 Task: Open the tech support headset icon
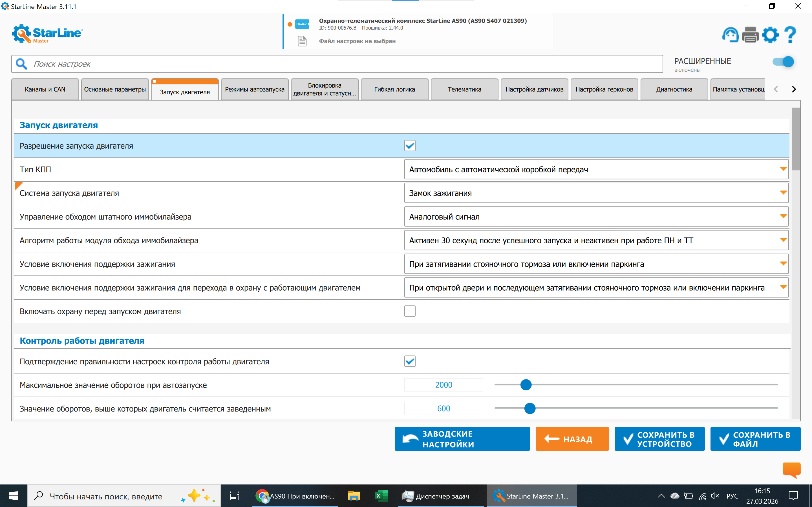coord(730,35)
